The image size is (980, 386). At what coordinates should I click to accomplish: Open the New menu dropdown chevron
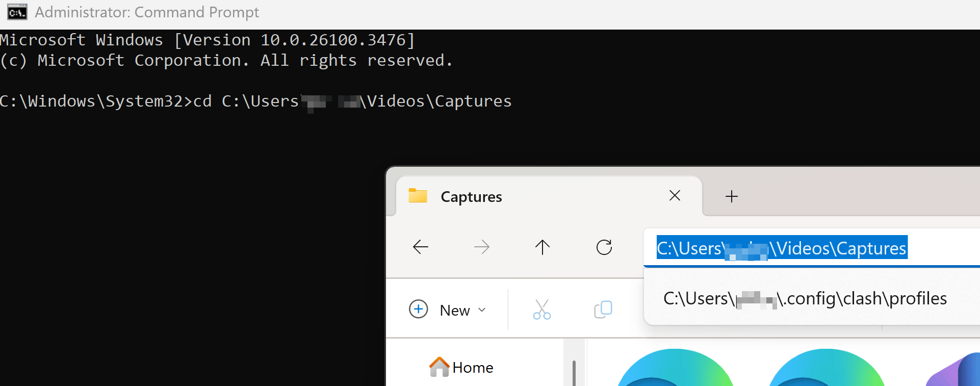(x=482, y=310)
